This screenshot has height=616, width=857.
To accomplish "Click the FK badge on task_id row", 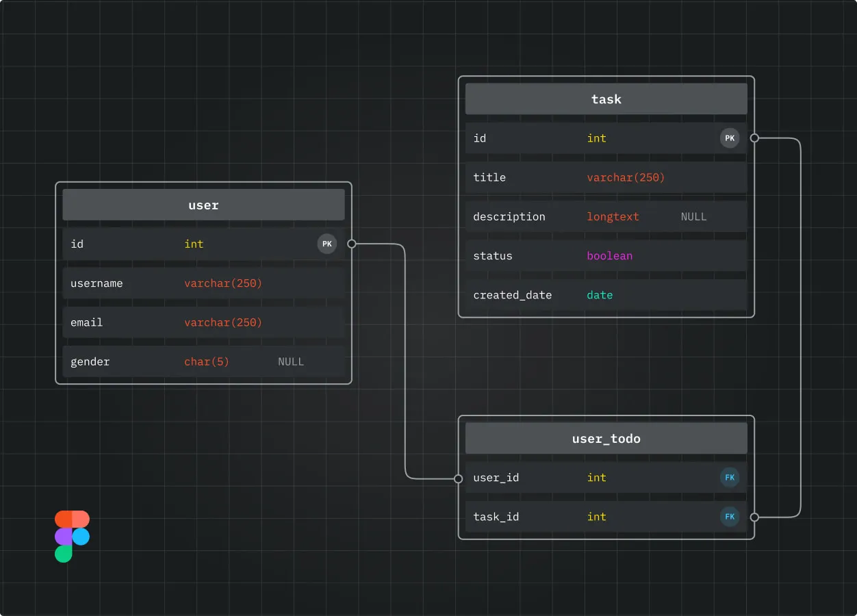I will [730, 517].
